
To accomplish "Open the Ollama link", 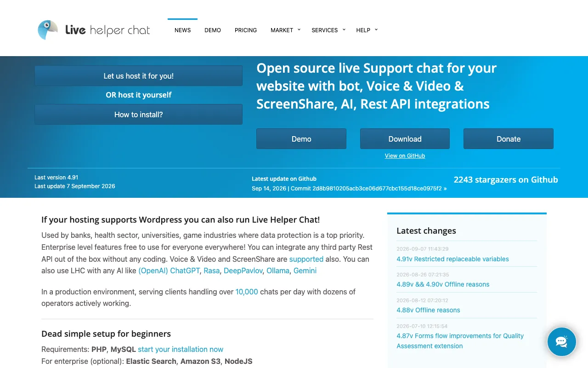I will click(x=278, y=270).
